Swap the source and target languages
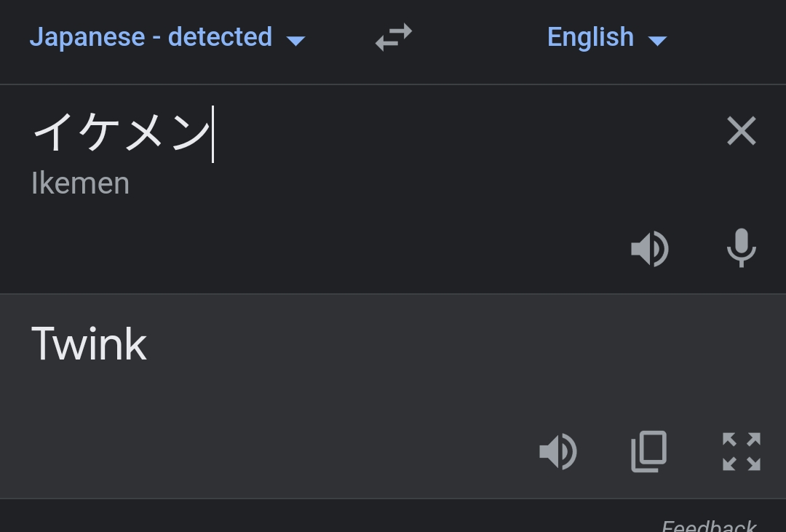786x532 pixels. (x=394, y=38)
